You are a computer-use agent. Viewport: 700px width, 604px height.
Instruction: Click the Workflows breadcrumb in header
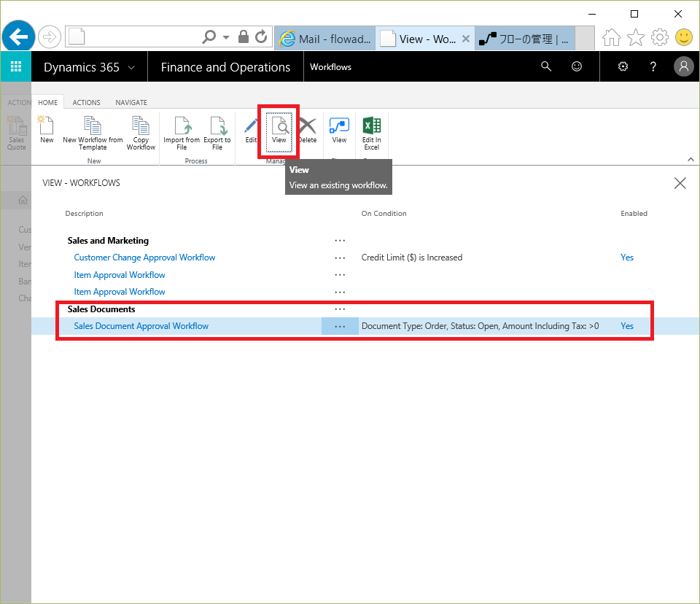click(331, 67)
